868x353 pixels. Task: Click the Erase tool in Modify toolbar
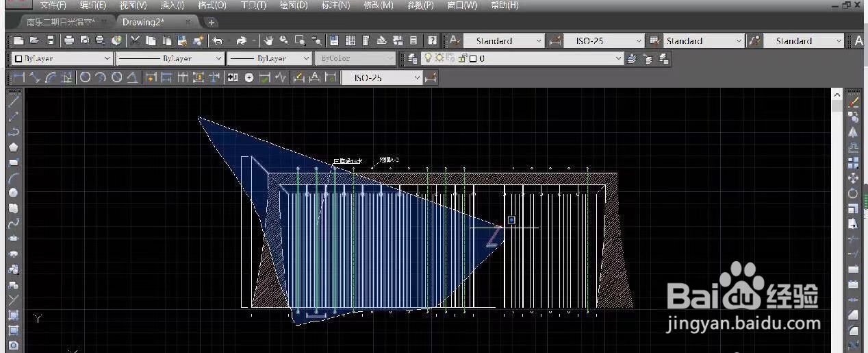853,102
